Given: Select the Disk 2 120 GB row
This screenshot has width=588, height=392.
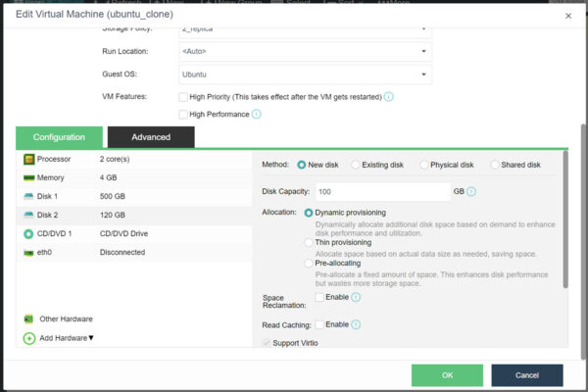Looking at the screenshot, I should 134,215.
